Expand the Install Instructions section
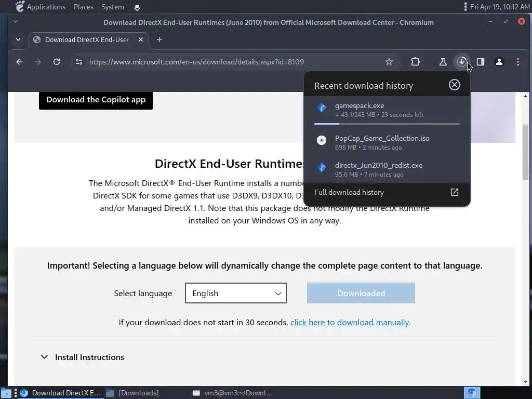Image resolution: width=532 pixels, height=399 pixels. 44,357
